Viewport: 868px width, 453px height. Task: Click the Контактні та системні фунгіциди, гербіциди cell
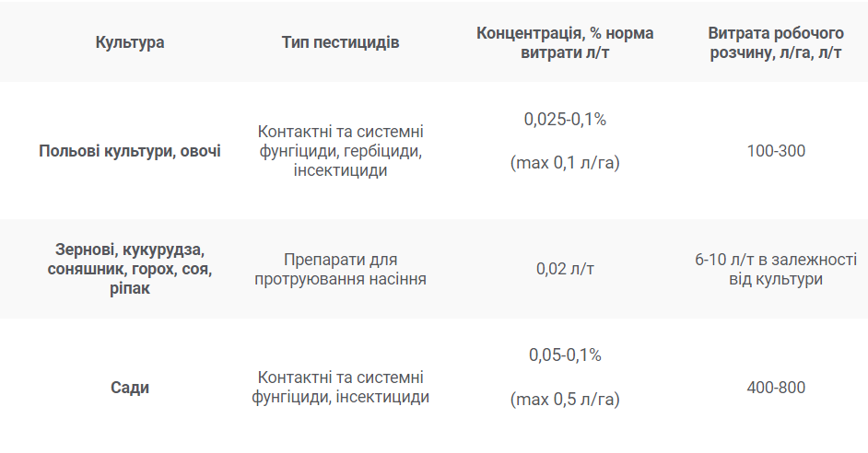coord(340,151)
